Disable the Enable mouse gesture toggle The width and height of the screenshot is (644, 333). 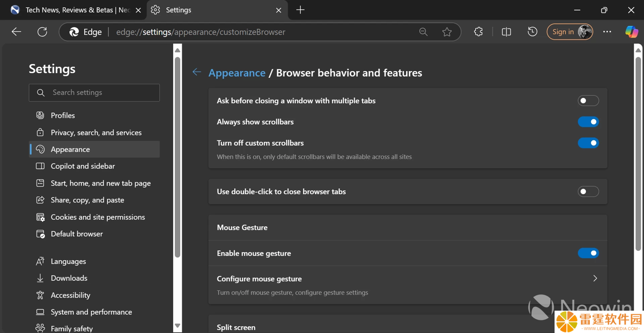[x=588, y=253]
